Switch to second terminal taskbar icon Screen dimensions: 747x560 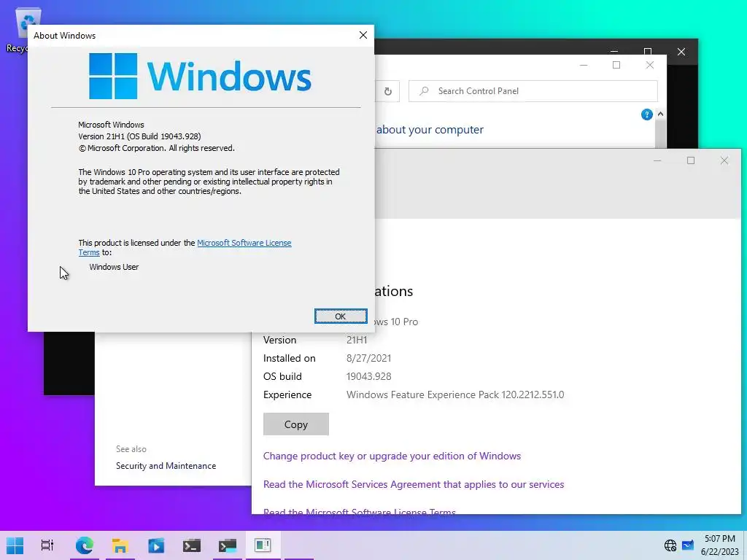pyautogui.click(x=228, y=545)
